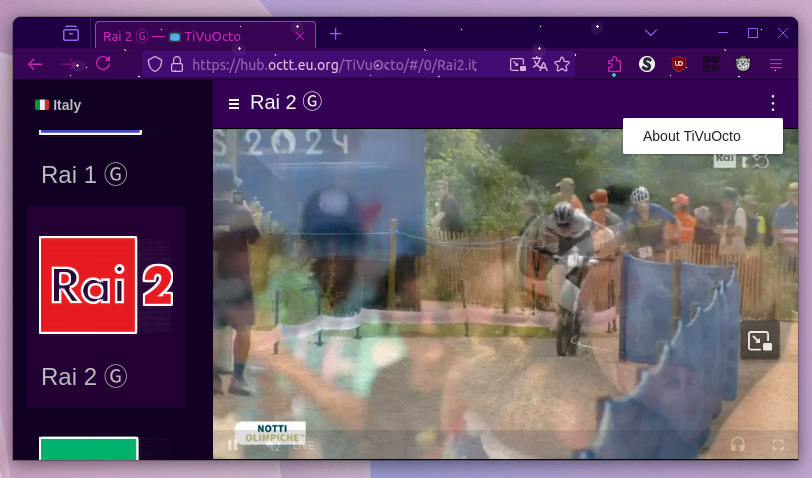
Task: Go forward in browser history
Action: (69, 64)
